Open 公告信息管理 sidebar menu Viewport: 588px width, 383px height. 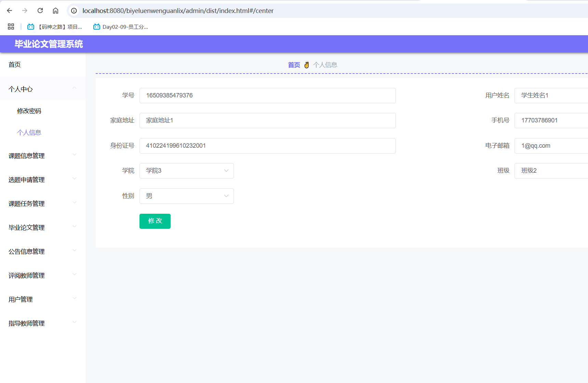pyautogui.click(x=43, y=252)
